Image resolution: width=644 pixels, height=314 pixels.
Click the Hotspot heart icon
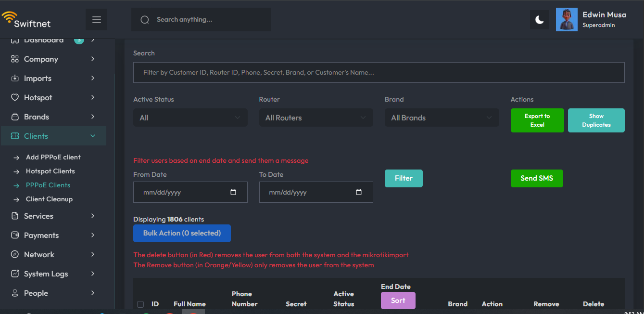(15, 98)
